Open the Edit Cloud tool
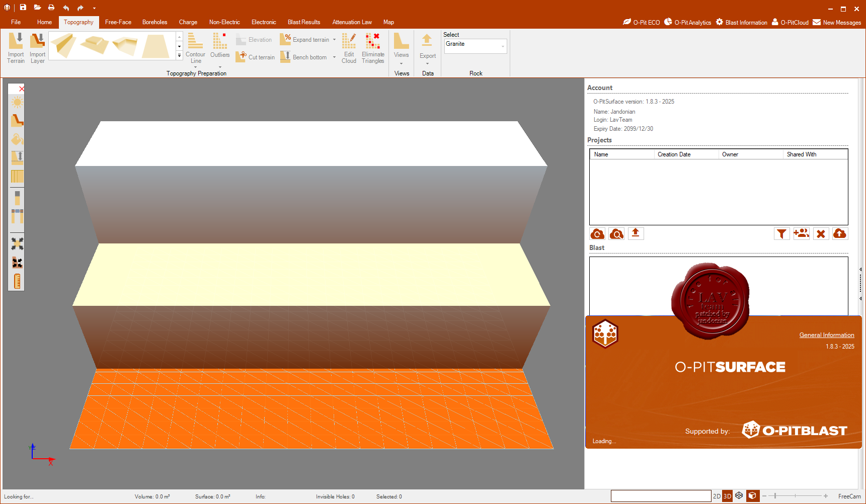Image resolution: width=866 pixels, height=504 pixels. [x=349, y=48]
